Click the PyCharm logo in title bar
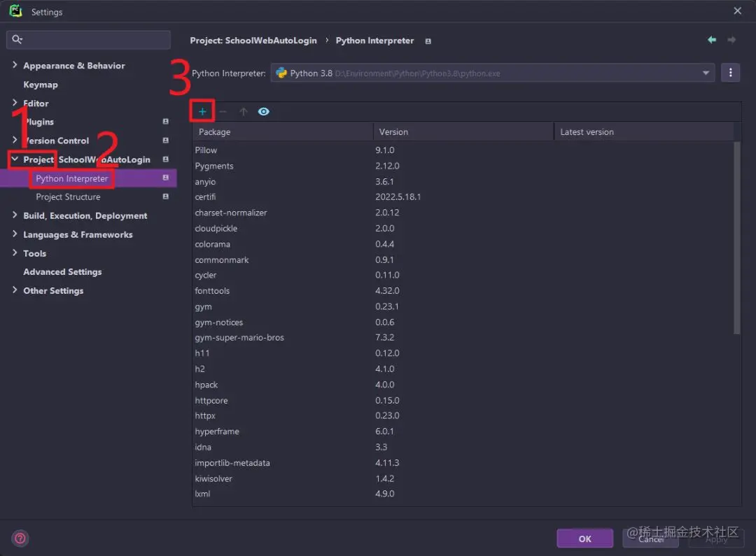The height and width of the screenshot is (556, 756). (15, 11)
